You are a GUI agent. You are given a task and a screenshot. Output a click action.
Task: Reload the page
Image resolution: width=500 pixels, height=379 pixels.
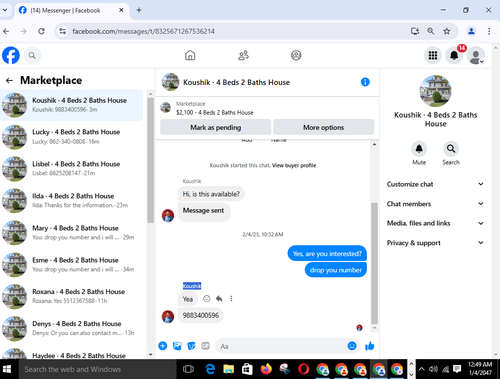(41, 31)
